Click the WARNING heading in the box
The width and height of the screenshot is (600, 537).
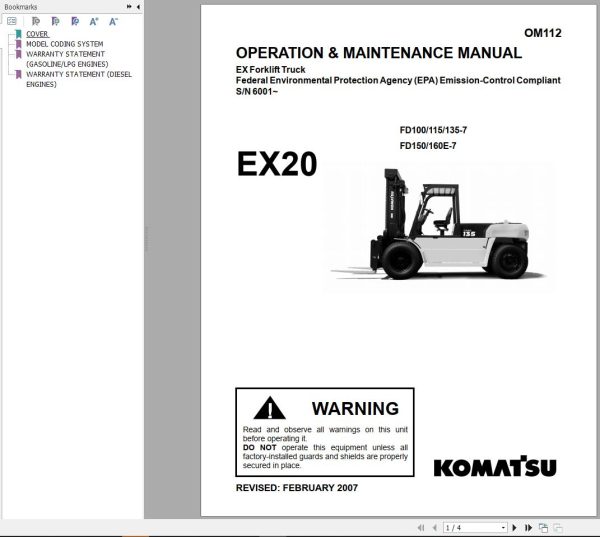pyautogui.click(x=355, y=408)
